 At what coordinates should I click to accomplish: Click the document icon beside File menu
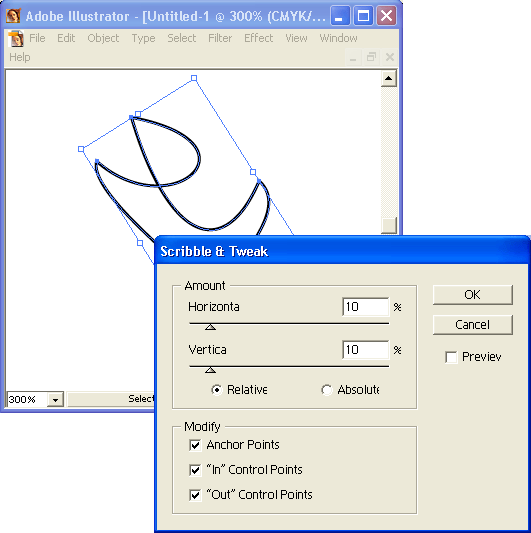point(16,38)
